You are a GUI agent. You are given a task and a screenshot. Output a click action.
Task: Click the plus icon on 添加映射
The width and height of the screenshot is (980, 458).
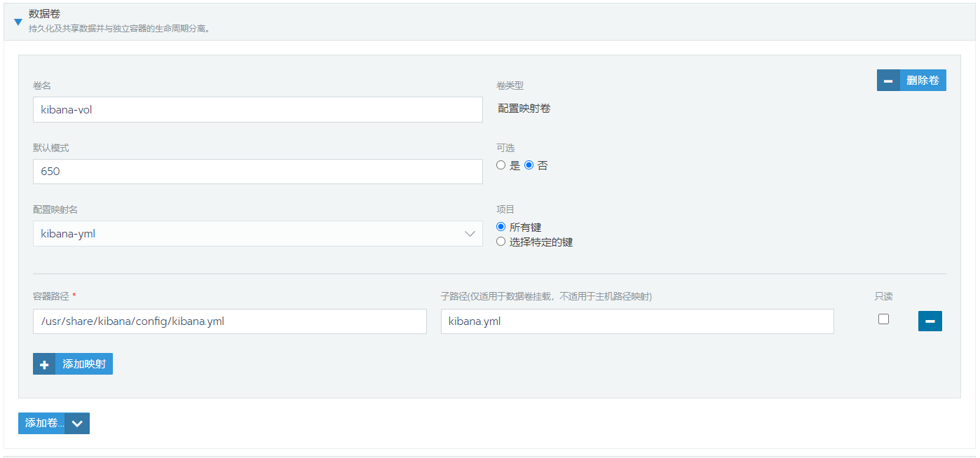(44, 364)
